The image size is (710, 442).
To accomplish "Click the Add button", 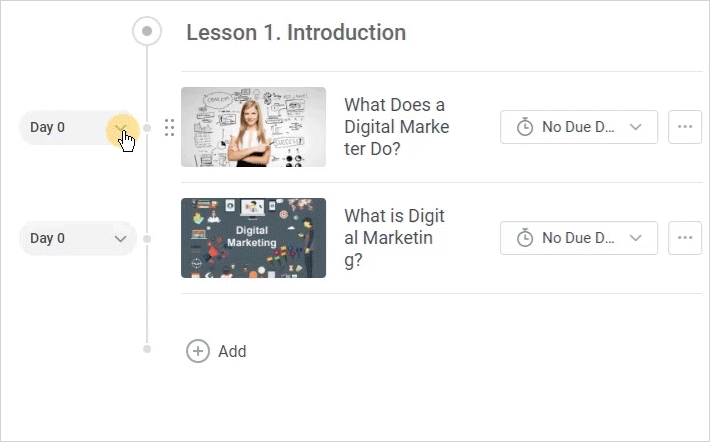I will [x=216, y=351].
